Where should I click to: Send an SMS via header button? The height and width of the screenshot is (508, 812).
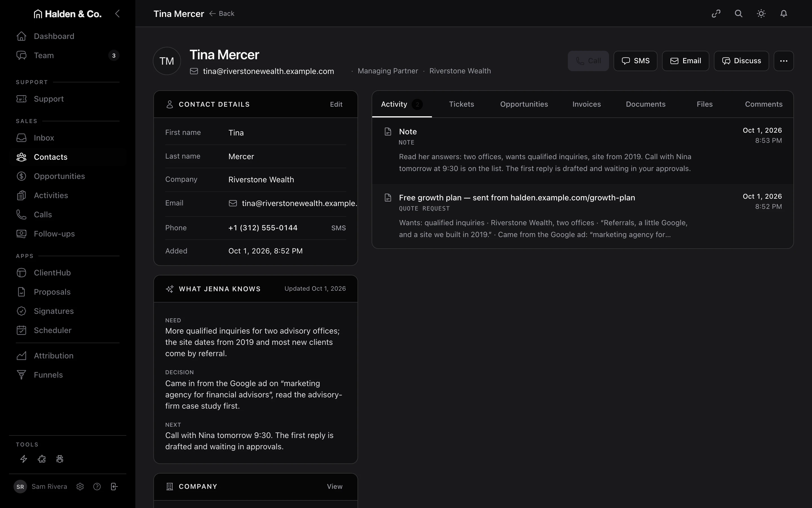(635, 61)
